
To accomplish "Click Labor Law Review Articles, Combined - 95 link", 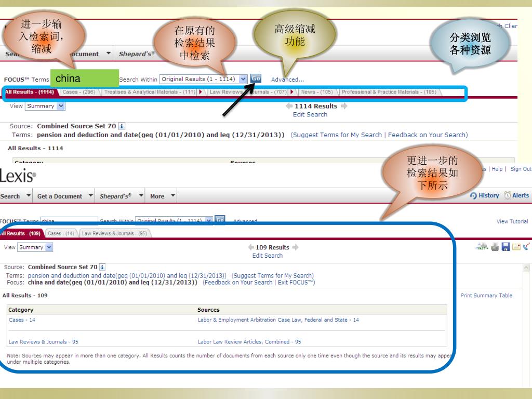I will point(249,342).
